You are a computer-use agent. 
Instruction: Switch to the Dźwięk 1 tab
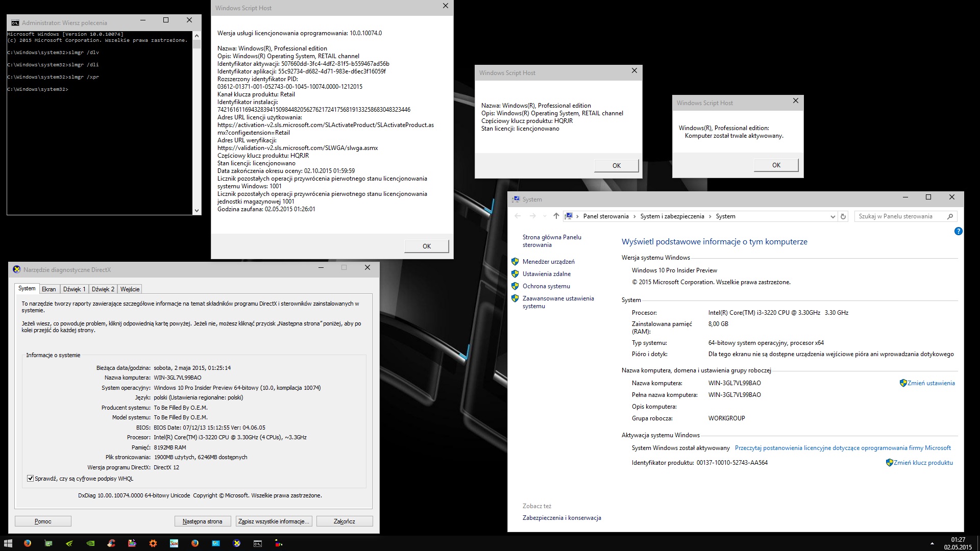pos(74,289)
